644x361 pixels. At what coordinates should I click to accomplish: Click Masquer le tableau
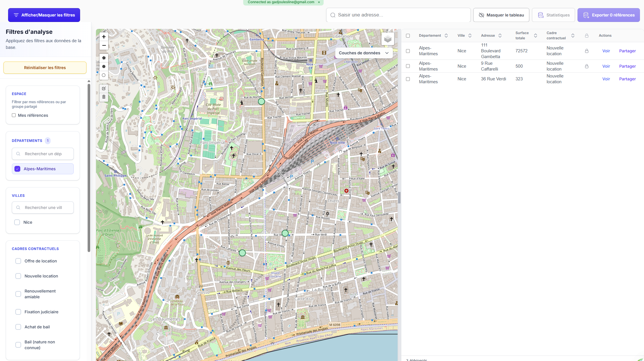(501, 15)
